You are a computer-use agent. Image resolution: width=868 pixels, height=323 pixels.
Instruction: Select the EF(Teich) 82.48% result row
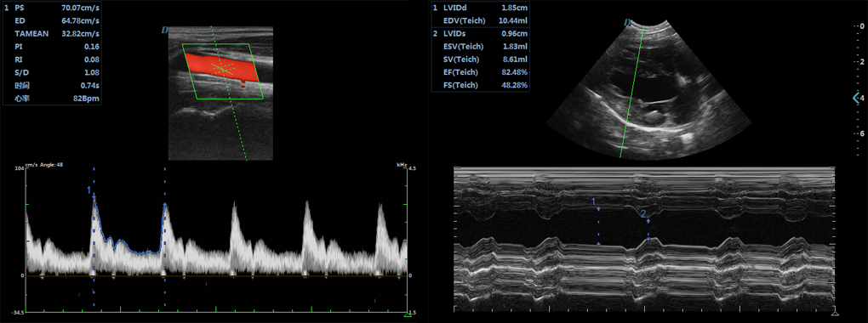[480, 72]
